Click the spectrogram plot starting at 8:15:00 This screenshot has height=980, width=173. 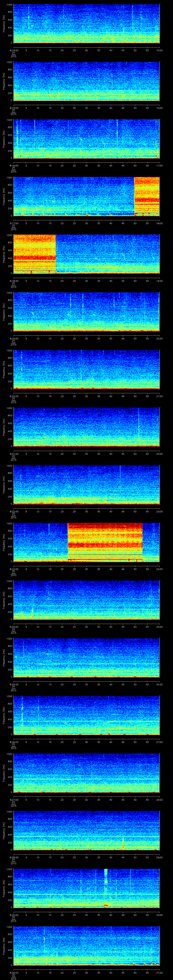click(86, 81)
